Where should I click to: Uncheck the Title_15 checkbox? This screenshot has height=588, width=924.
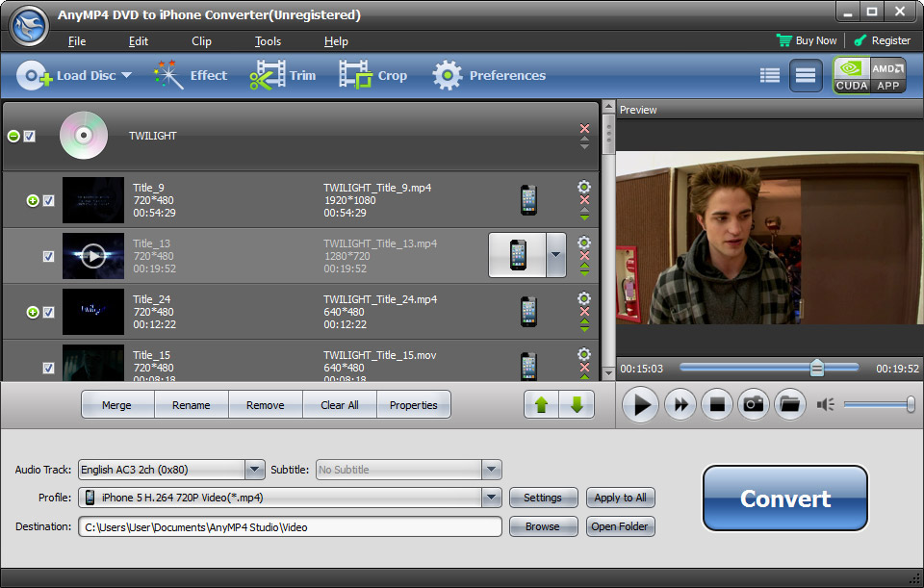[48, 368]
